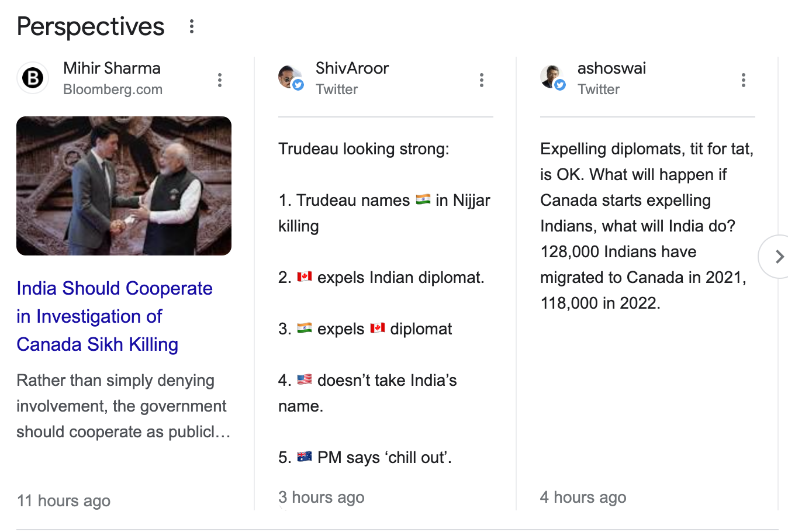
Task: Click the Mihir Sharma author name
Action: coord(112,68)
